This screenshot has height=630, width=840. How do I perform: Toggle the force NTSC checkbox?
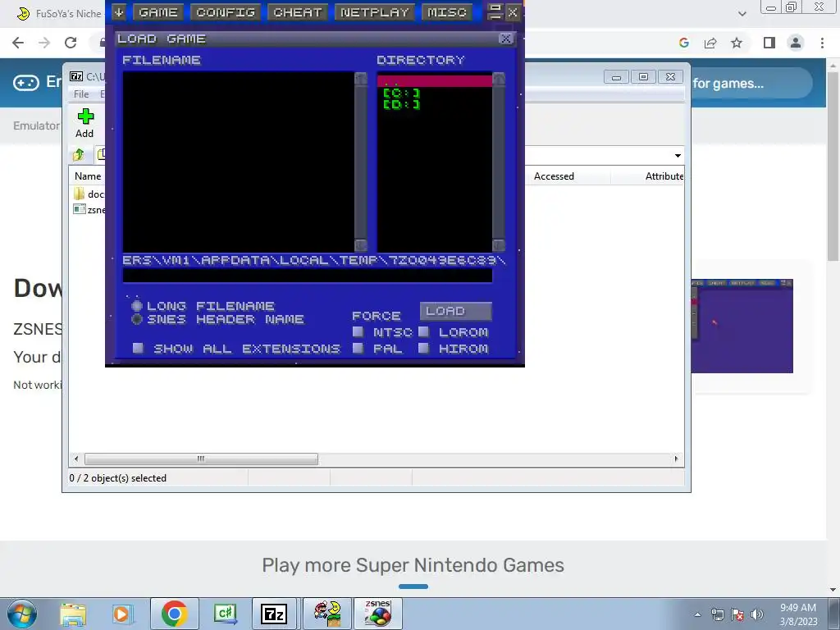coord(358,332)
